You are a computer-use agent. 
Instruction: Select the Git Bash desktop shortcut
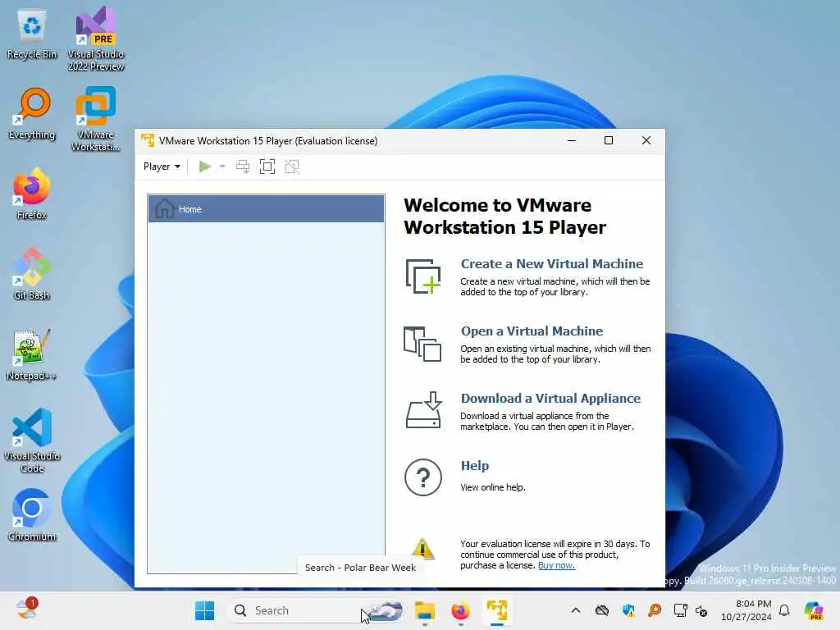pos(32,274)
